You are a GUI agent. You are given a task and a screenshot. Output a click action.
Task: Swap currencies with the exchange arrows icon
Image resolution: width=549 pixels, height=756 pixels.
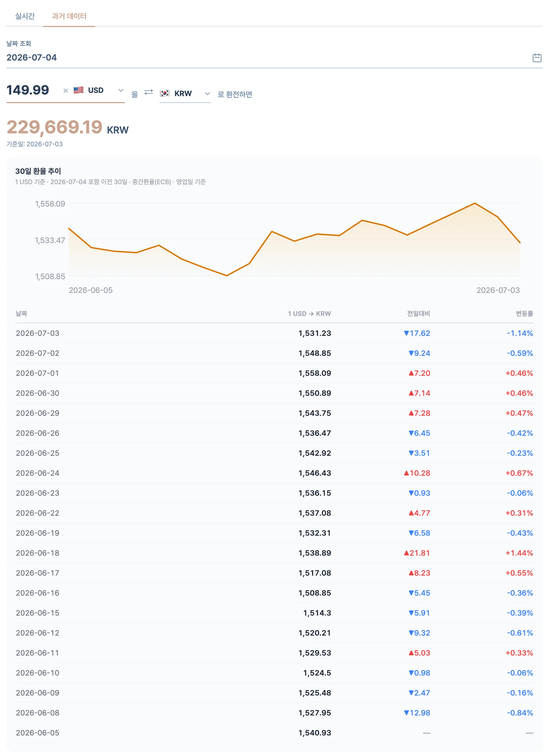tap(149, 92)
